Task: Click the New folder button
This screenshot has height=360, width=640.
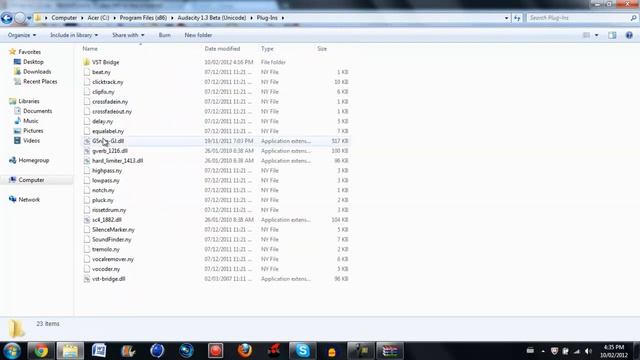Action: click(198, 35)
